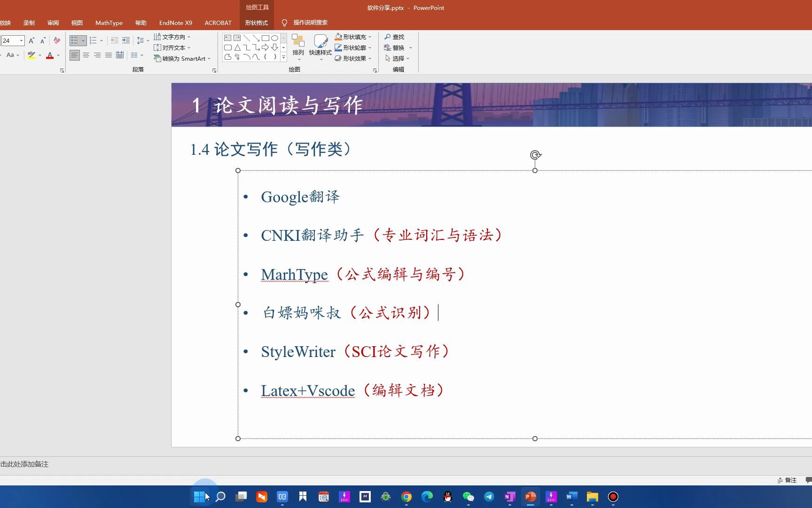Apply distributed alignment

pos(120,55)
